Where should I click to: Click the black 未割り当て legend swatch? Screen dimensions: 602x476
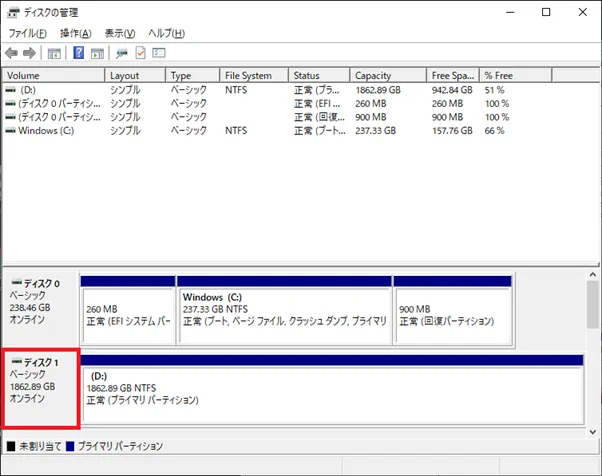click(x=11, y=446)
